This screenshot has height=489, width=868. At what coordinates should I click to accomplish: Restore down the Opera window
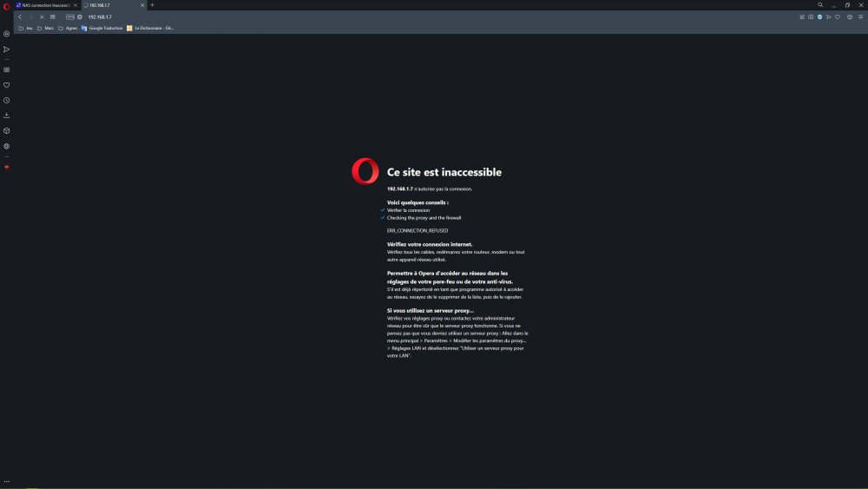pos(847,5)
